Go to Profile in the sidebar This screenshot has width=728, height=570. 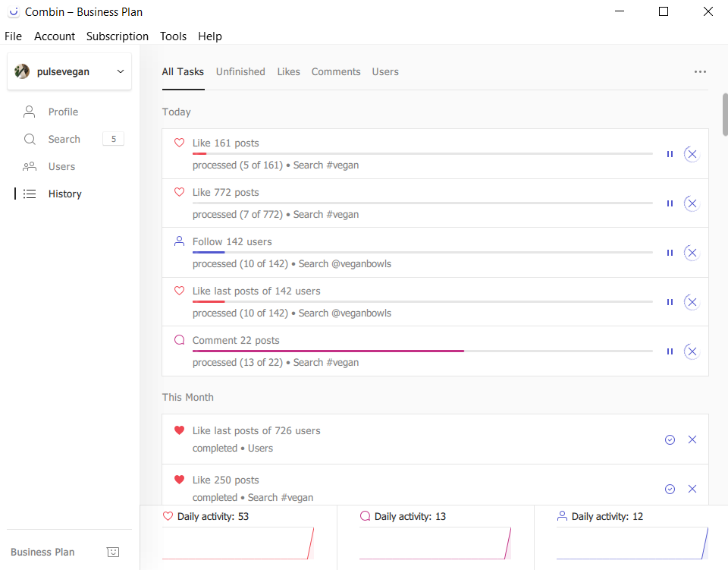63,112
